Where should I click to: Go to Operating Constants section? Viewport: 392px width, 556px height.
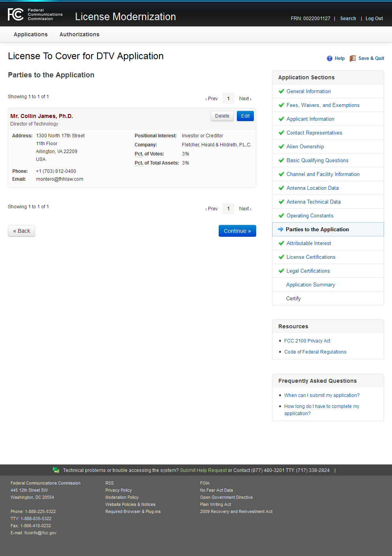[x=310, y=215]
